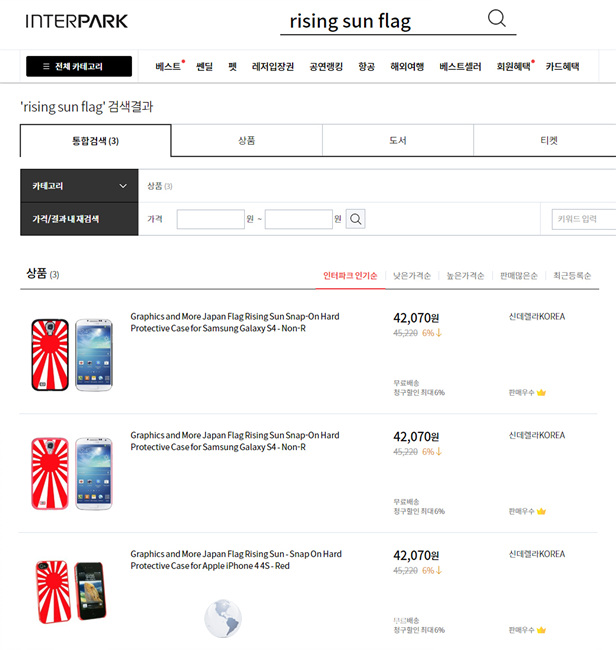The width and height of the screenshot is (616, 650).
Task: Click the first product's crown 판매우수 badge
Action: [527, 393]
